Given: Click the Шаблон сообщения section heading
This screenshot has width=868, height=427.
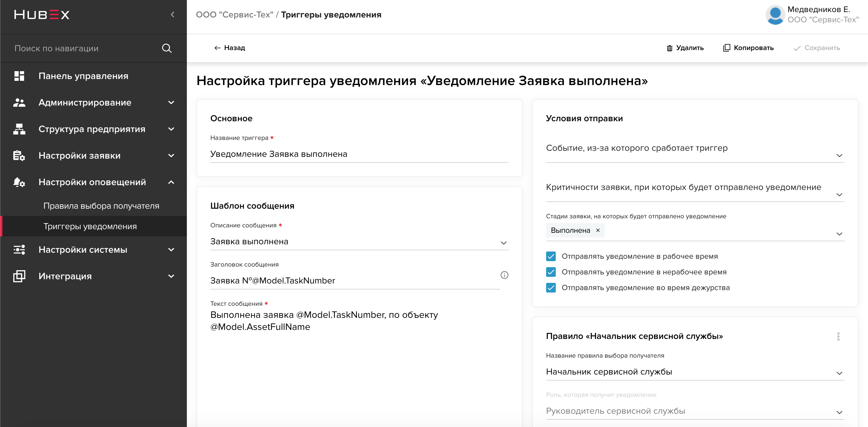Looking at the screenshot, I should [x=252, y=206].
